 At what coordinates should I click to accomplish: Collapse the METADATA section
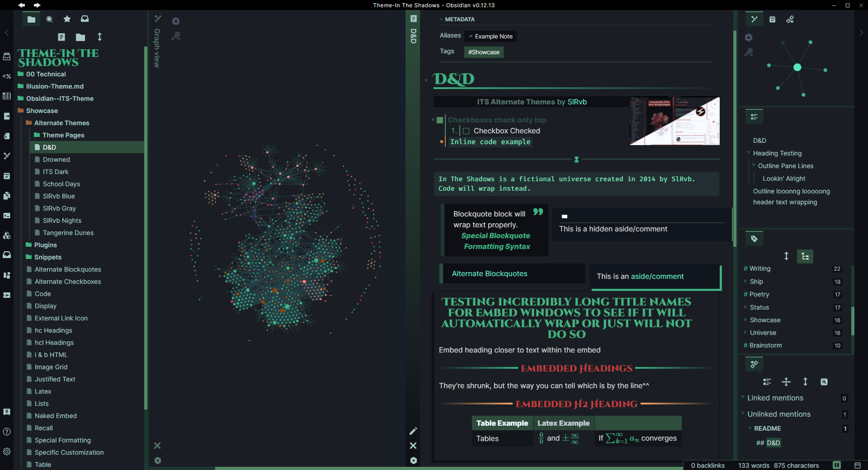tap(441, 19)
